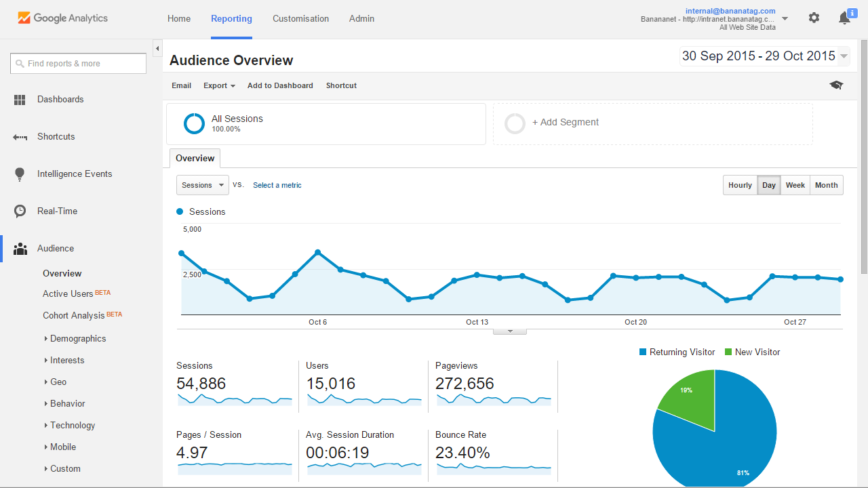Viewport: 868px width, 488px height.
Task: Switch chart granularity to Week
Action: [x=795, y=185]
